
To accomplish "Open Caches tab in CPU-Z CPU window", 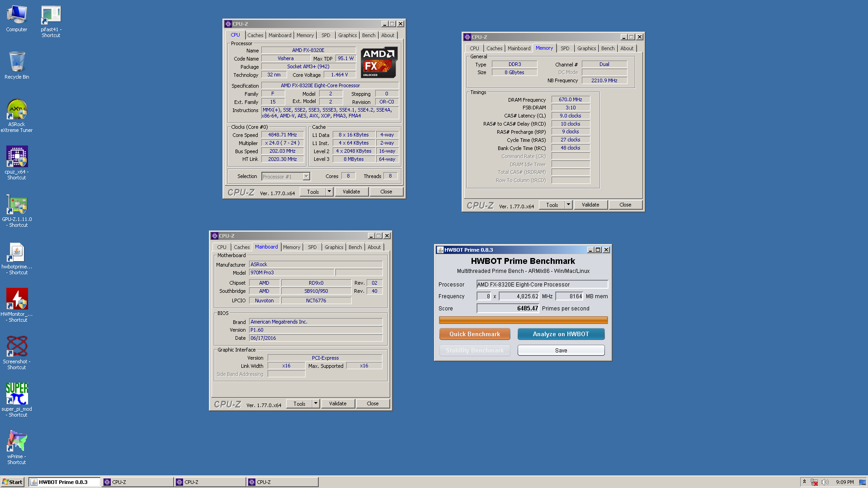I will point(255,35).
